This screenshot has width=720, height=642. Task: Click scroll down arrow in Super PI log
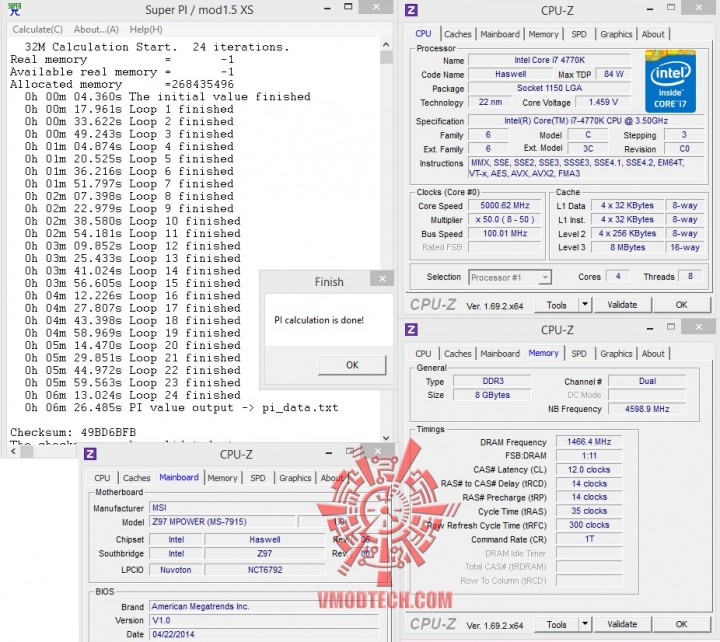[386, 438]
